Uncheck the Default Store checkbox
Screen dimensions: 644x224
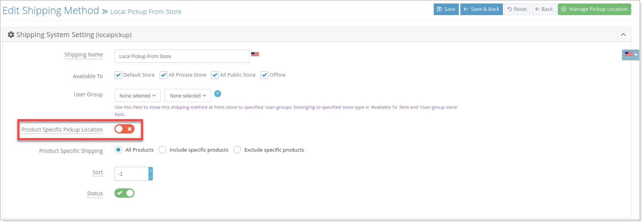pyautogui.click(x=118, y=75)
